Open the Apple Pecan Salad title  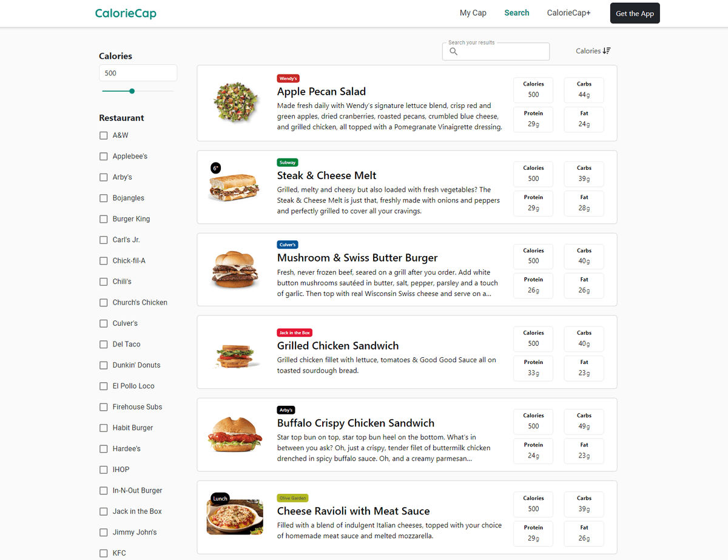(x=322, y=92)
